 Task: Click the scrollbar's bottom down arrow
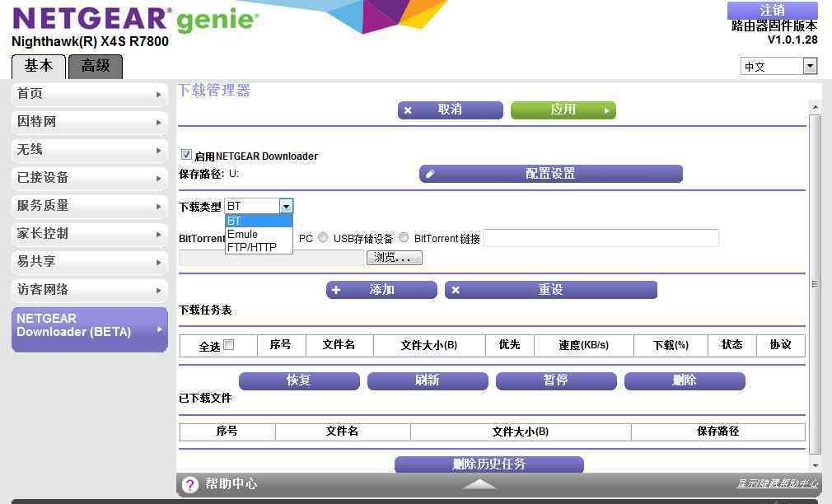[x=815, y=466]
